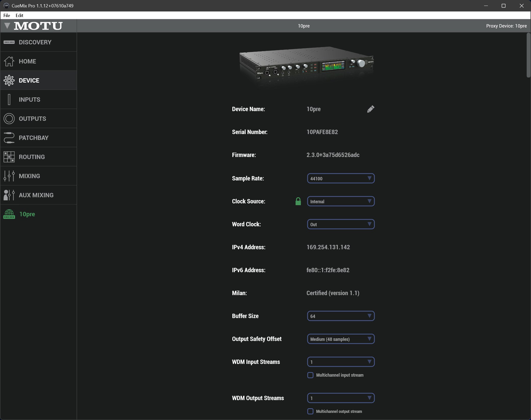531x420 pixels.
Task: Click the Proxy Device: 10pre text
Action: (506, 26)
